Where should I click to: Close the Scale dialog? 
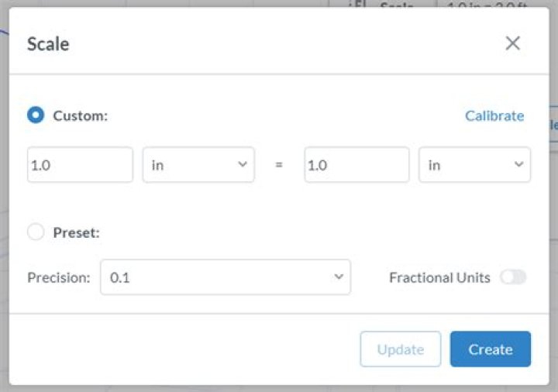coord(512,43)
